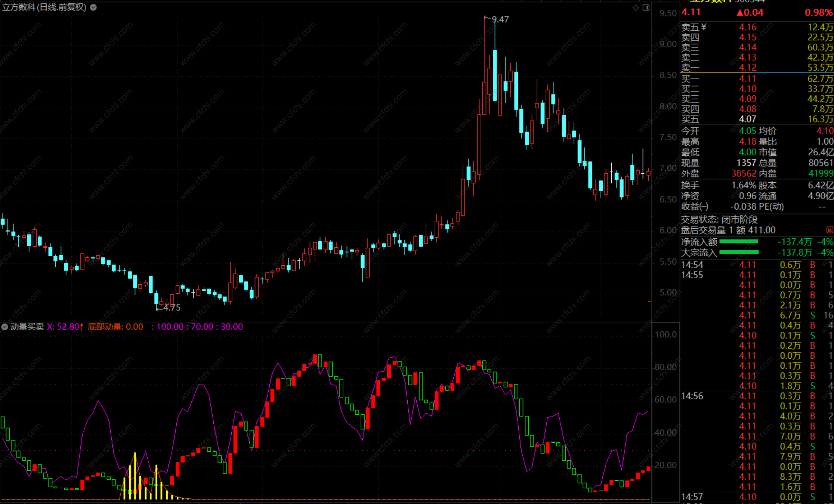Screen dimensions: 834x504
Task: Click the 换手 1.64% turnover value
Action: coord(744,185)
